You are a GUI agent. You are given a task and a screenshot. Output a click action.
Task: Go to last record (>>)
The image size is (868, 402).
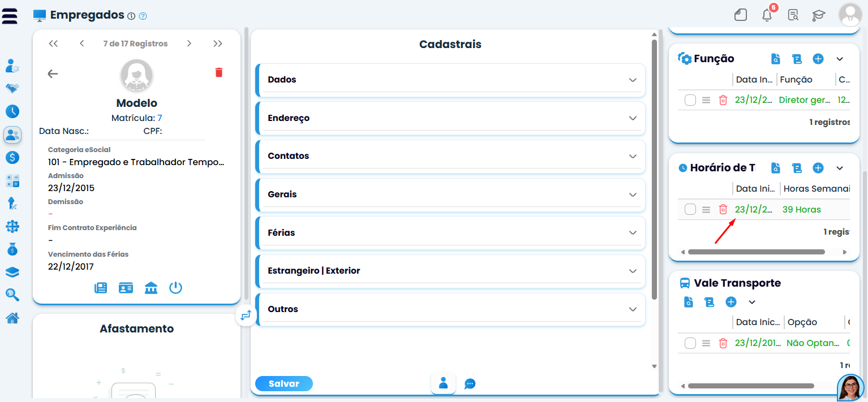218,44
